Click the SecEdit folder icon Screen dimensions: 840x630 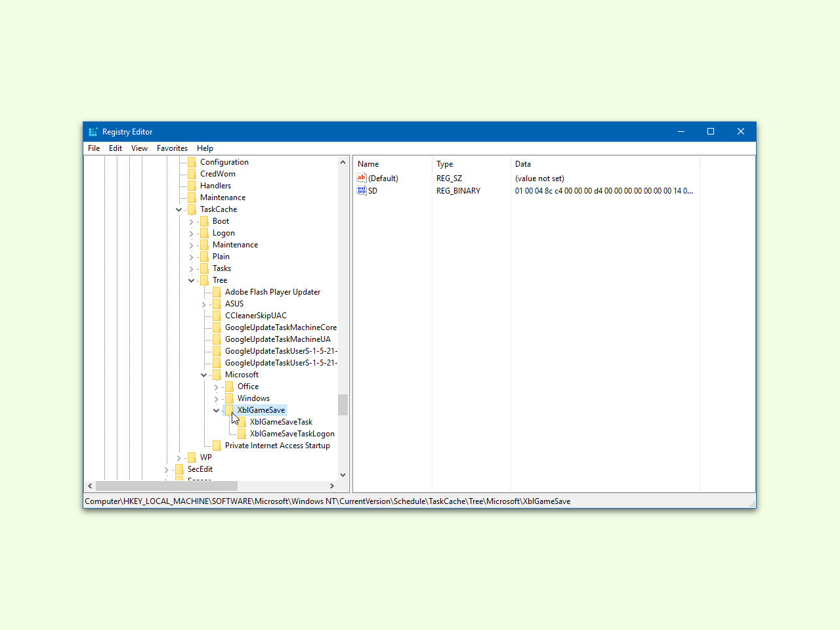[179, 469]
